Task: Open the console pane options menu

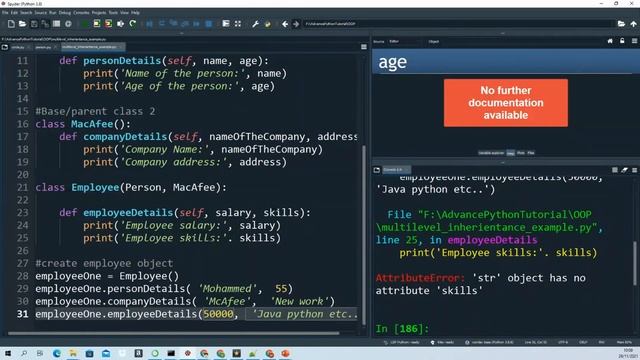Action: pos(634,170)
